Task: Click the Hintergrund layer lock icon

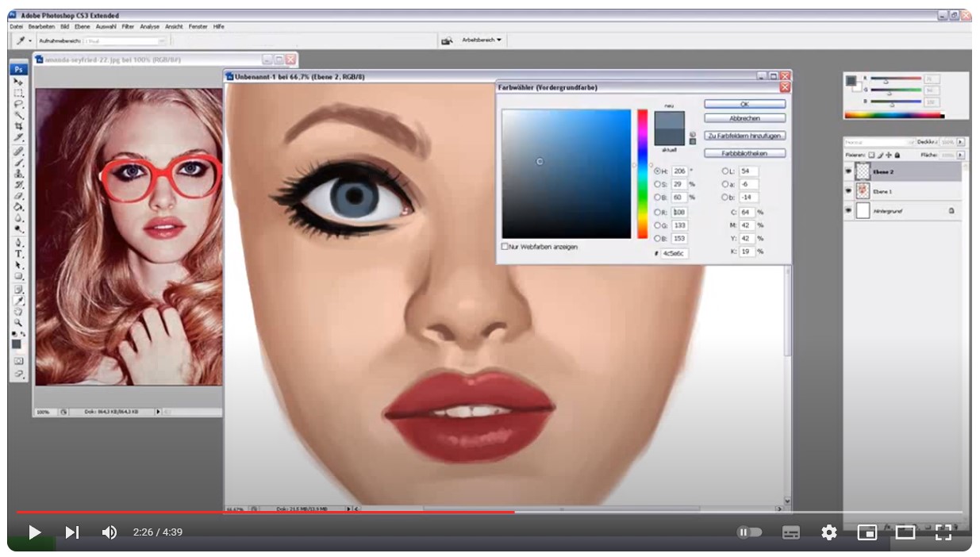Action: [x=951, y=211]
